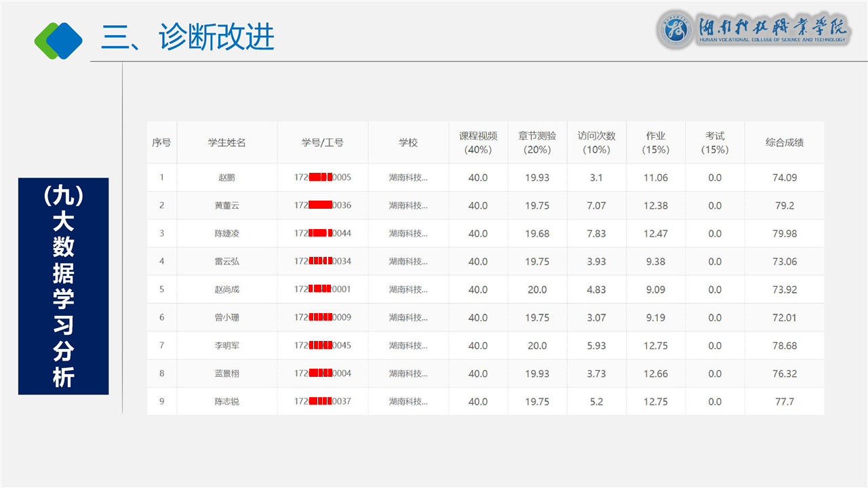Image resolution: width=868 pixels, height=488 pixels.
Task: Click the 三、诊断改进 slide title
Action: click(x=187, y=37)
